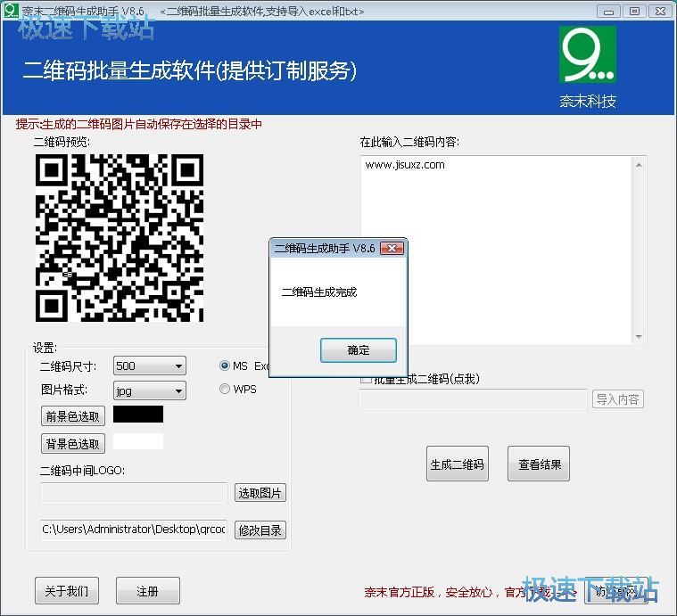The width and height of the screenshot is (677, 616).
Task: Open the 二维码尺寸 500 dropdown
Action: click(x=149, y=365)
